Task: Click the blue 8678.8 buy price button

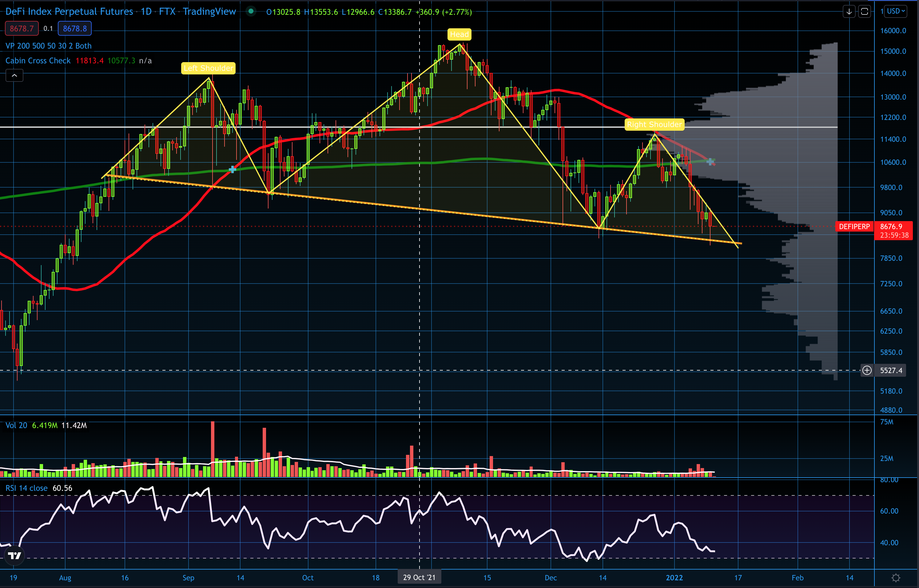Action: [74, 29]
